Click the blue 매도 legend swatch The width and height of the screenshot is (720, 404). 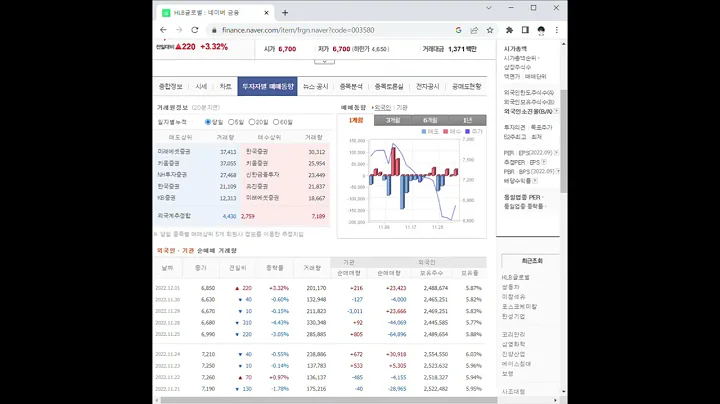[x=424, y=131]
